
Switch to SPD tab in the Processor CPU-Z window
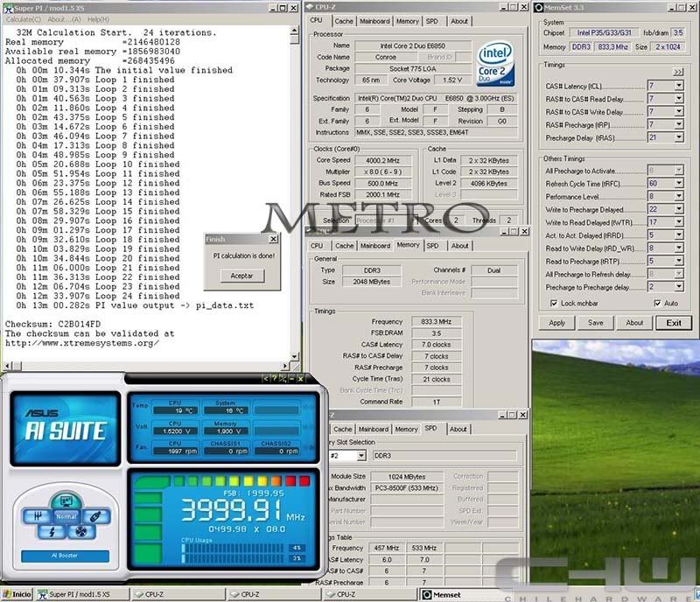tap(431, 21)
